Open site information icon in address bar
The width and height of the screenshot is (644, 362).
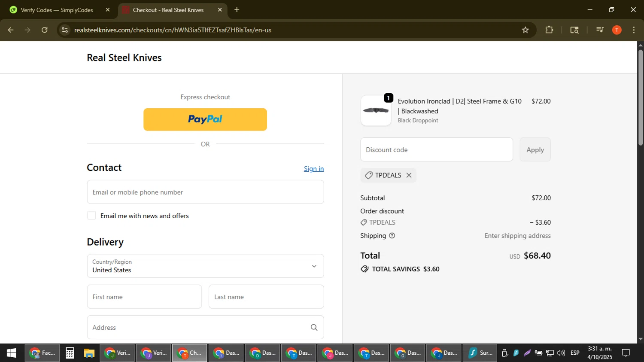(65, 30)
